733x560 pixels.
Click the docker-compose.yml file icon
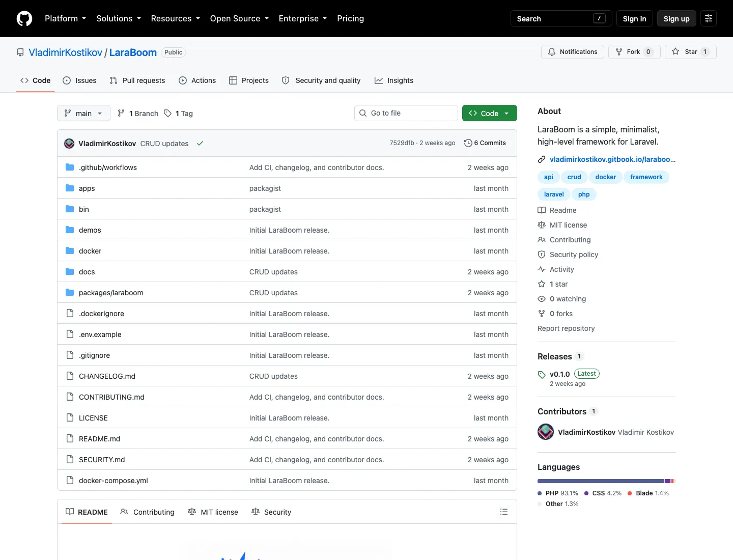coord(70,480)
